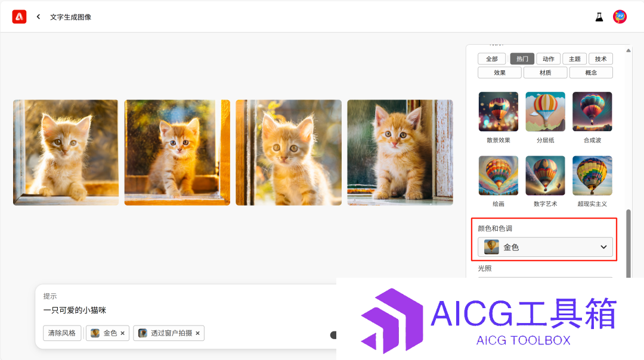Click the scrollbar up arrow in style panel
Image resolution: width=644 pixels, height=360 pixels.
[628, 51]
